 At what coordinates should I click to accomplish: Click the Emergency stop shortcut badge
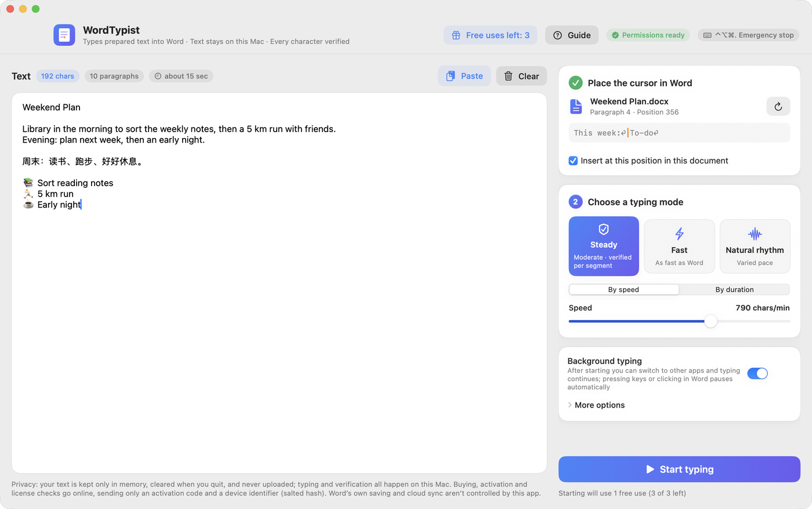748,35
